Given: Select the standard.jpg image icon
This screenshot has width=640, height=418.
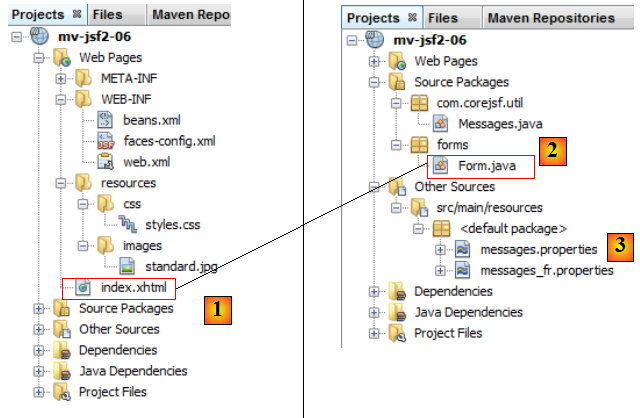Looking at the screenshot, I should (128, 267).
